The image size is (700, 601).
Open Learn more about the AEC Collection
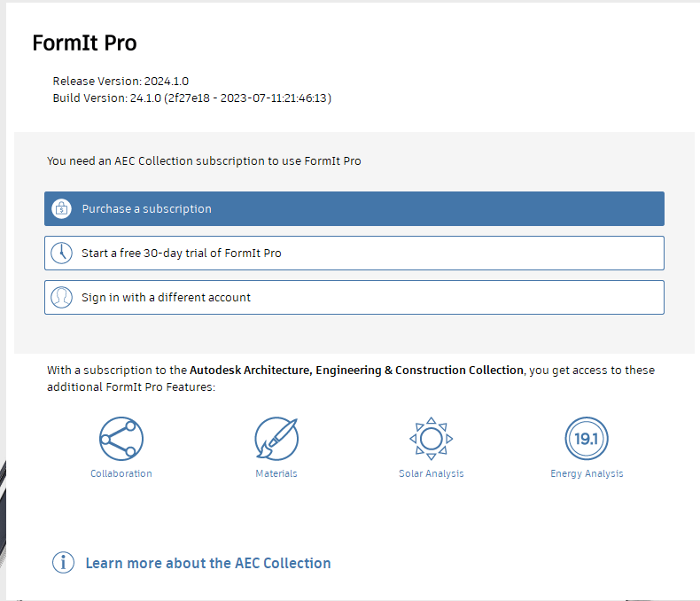click(208, 563)
